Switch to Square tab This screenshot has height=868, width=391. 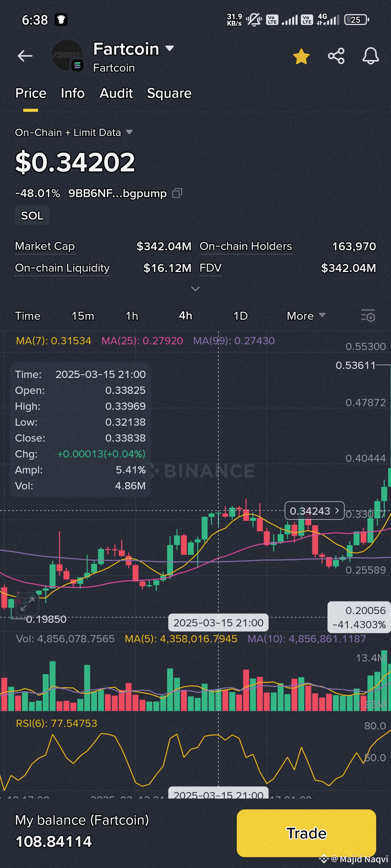[x=169, y=93]
